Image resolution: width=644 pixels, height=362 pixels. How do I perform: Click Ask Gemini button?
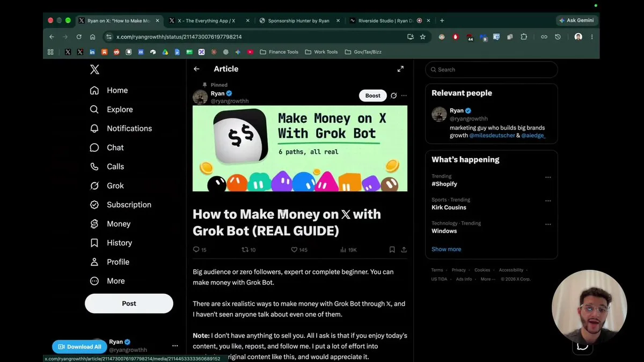(577, 20)
